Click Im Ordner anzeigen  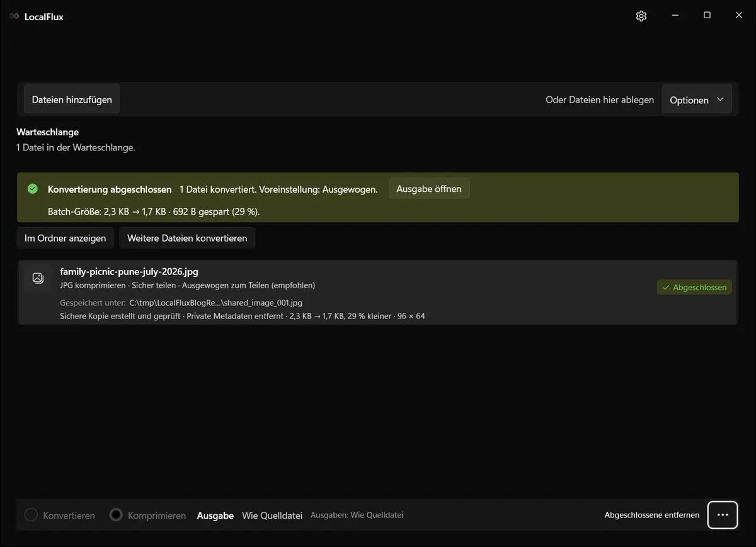[66, 238]
